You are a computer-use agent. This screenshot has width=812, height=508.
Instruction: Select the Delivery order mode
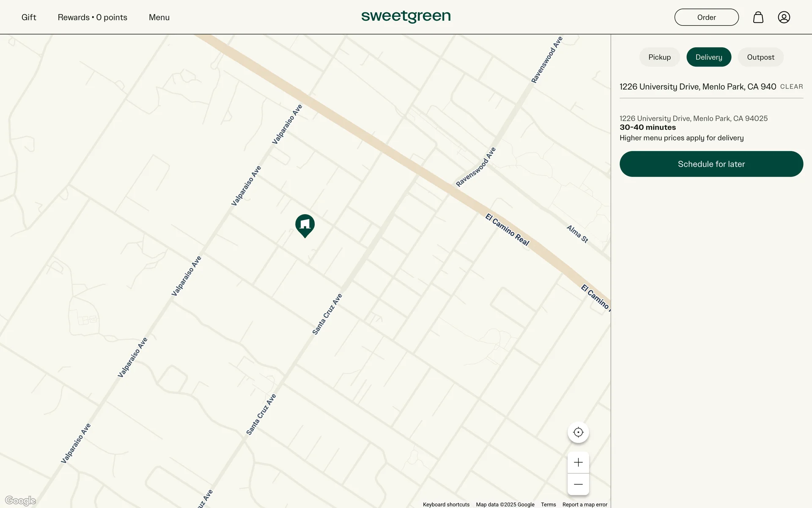click(708, 57)
